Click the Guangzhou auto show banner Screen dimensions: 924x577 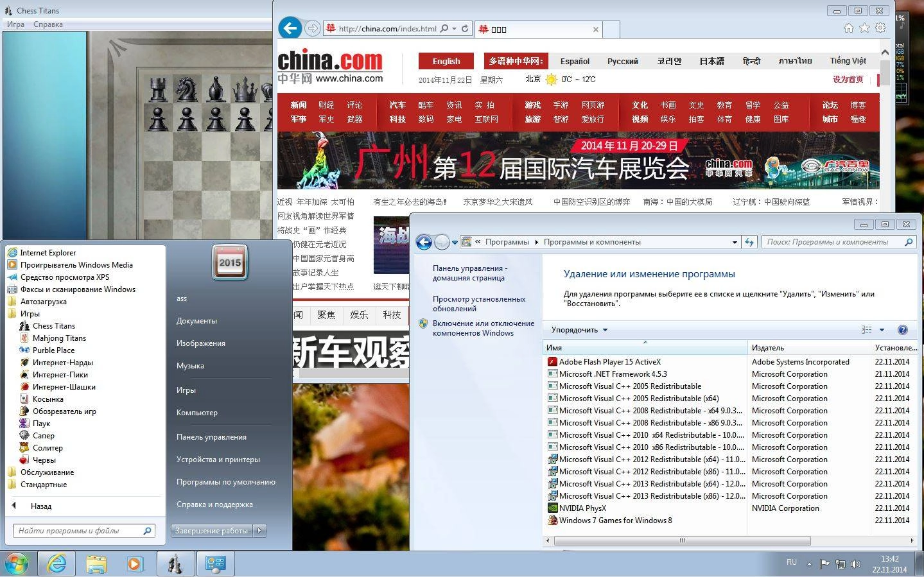pyautogui.click(x=578, y=160)
